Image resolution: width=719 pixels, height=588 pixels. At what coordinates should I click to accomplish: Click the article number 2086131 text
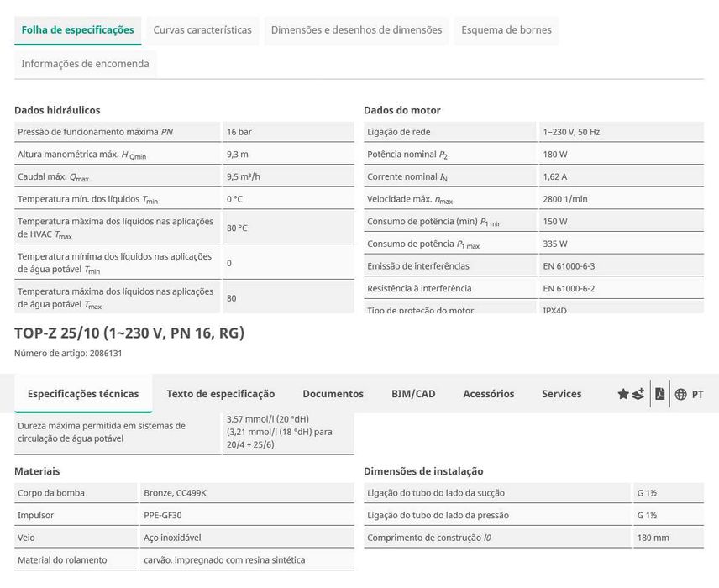(106, 353)
